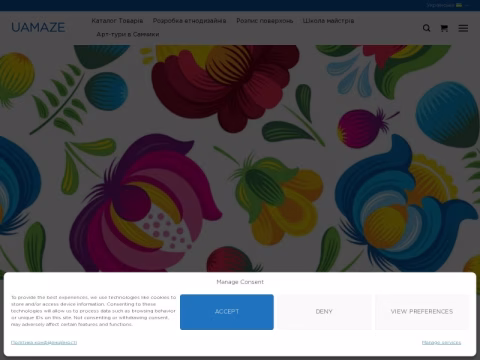This screenshot has height=360, width=480.
Task: Open VIEW PREFERENCES in consent dialog
Action: point(422,312)
